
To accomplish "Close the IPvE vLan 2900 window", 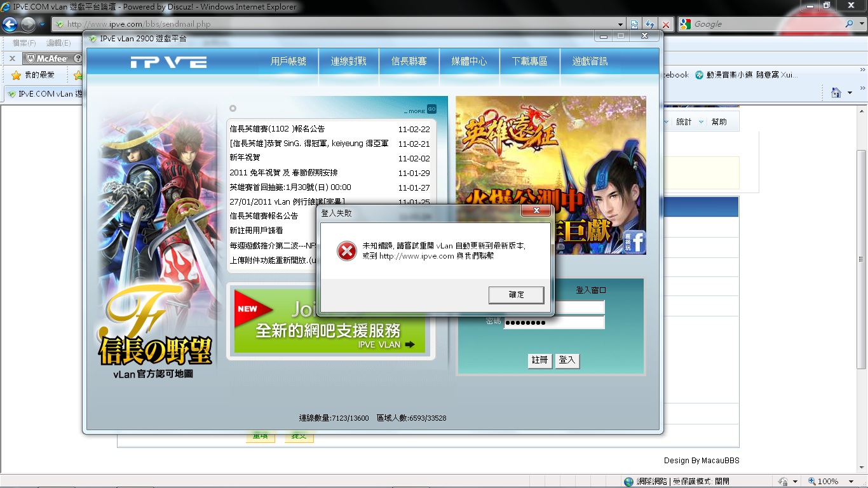I will 644,36.
